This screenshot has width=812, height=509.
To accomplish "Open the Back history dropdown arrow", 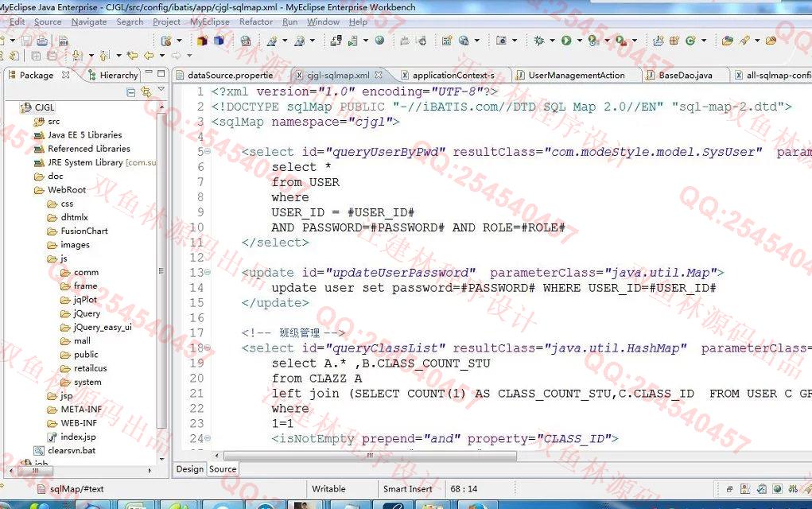I will point(162,55).
